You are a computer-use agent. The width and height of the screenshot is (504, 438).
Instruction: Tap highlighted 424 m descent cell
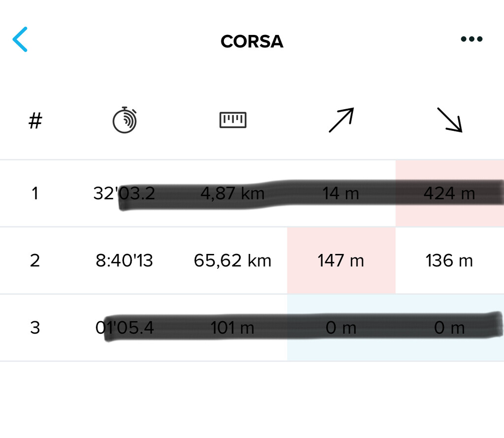coord(449,193)
